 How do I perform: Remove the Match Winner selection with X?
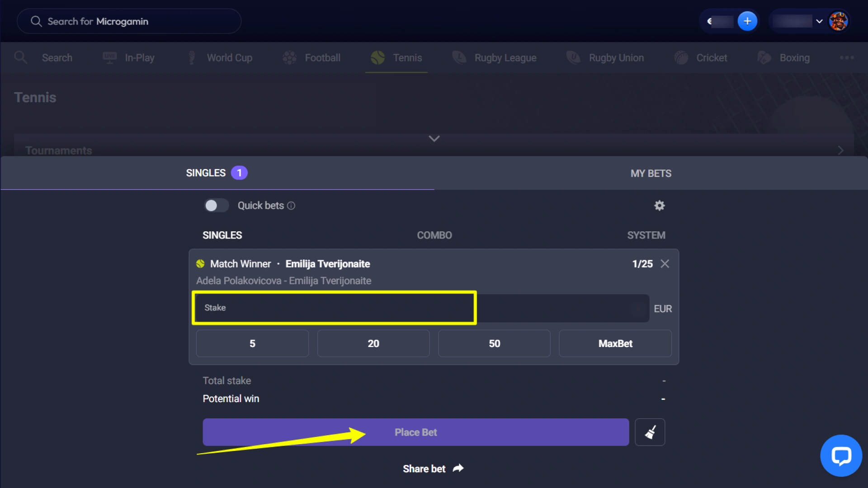665,264
